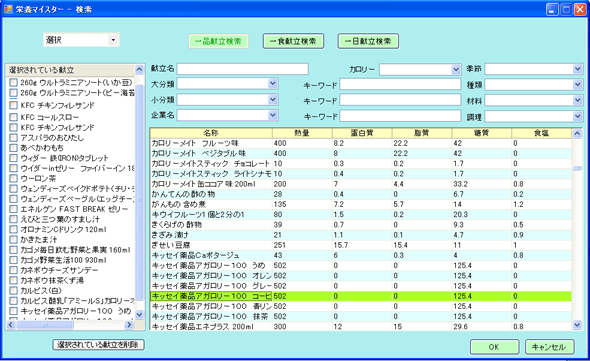Click left arrow of horizontal list scrollbar
This screenshot has height=361, width=590.
[x=11, y=324]
